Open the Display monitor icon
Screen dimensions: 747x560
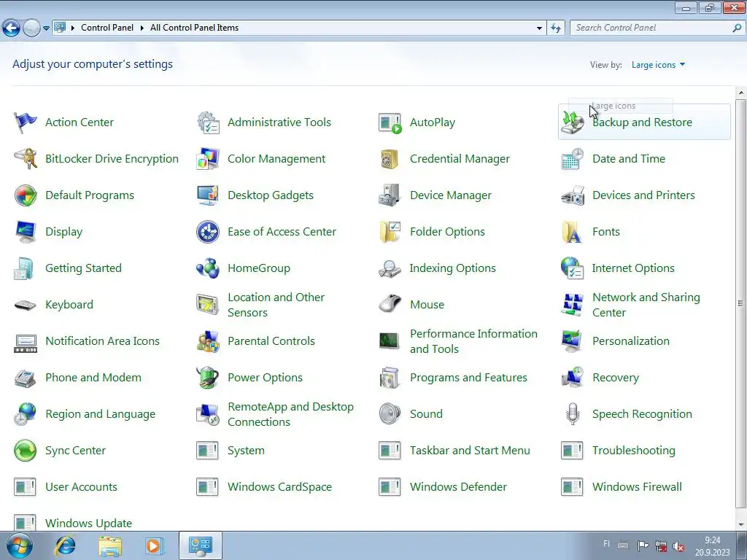pos(26,232)
